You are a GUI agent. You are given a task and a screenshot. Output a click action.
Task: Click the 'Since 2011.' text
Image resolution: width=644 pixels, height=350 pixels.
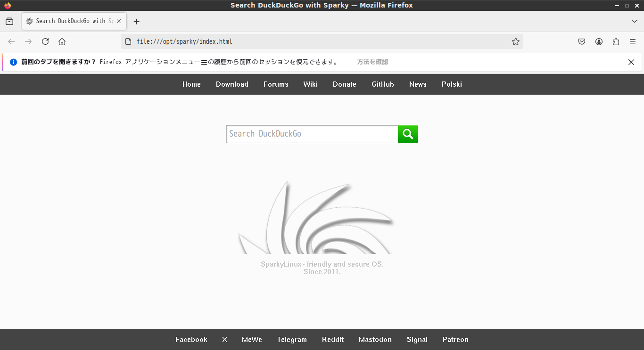click(322, 272)
